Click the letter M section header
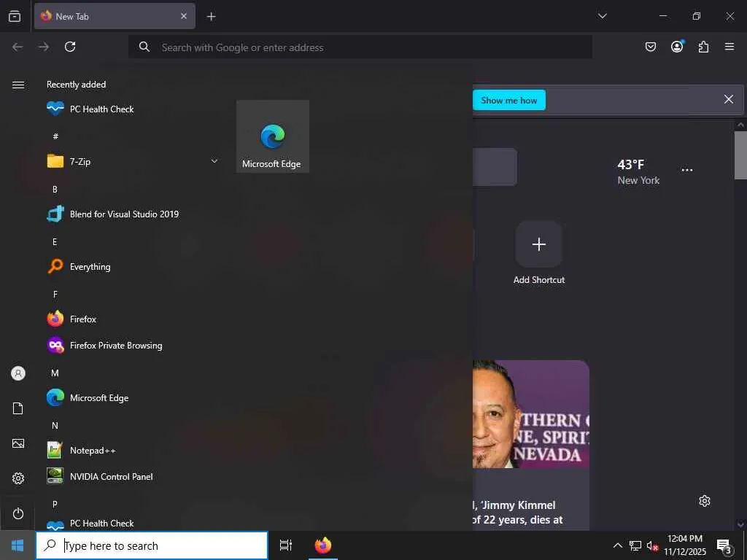This screenshot has width=747, height=560. [x=55, y=373]
